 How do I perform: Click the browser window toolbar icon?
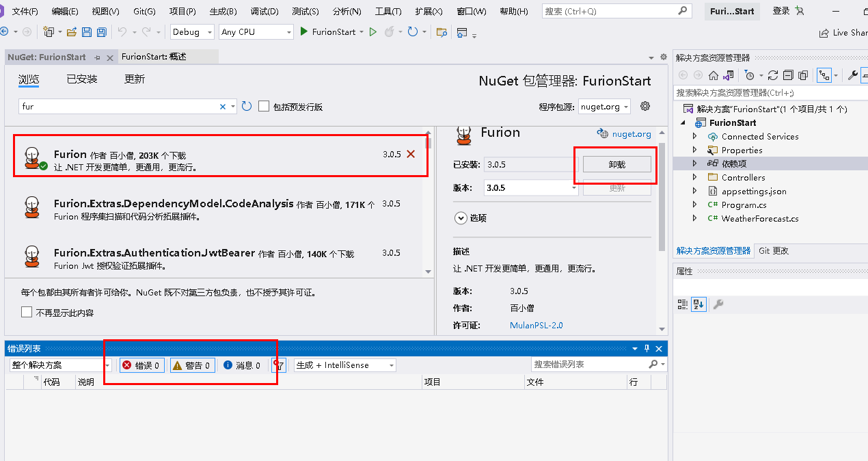tap(463, 32)
